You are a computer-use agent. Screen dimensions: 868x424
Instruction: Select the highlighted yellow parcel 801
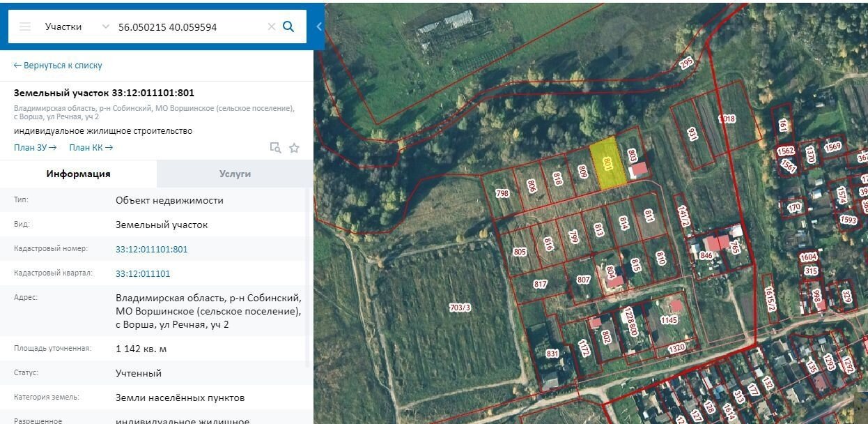tap(607, 164)
